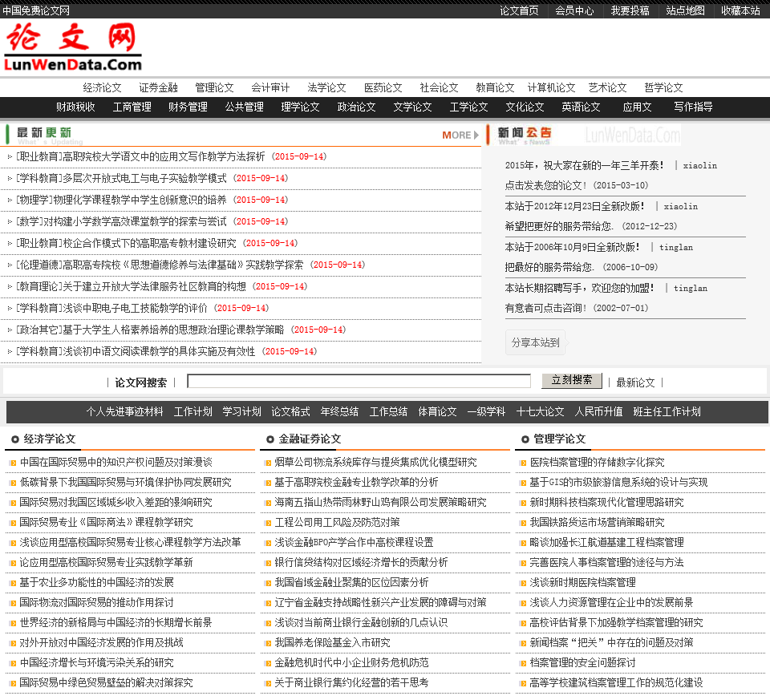Click 我要投稿 link at the top

point(630,10)
